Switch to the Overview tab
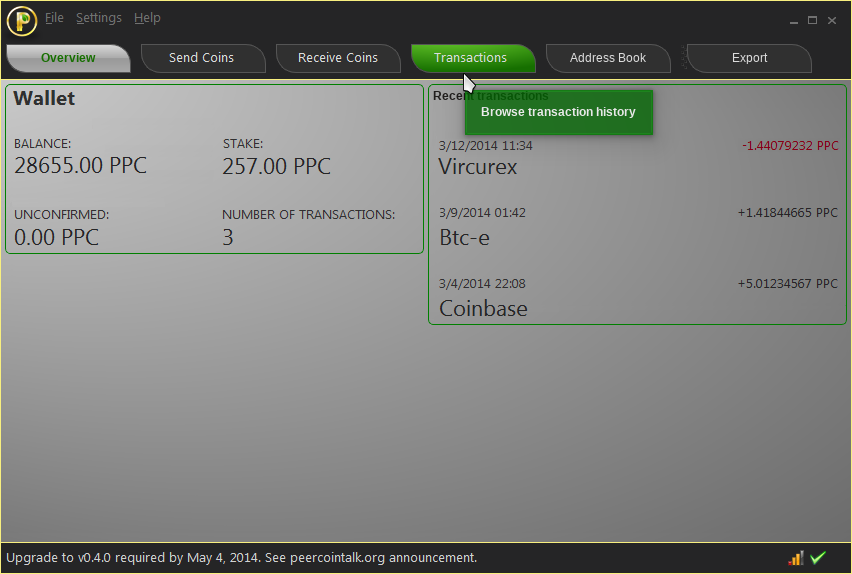This screenshot has width=852, height=574. tap(68, 58)
